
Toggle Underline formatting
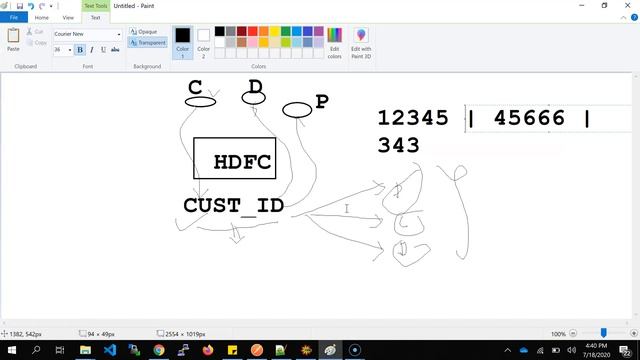point(103,50)
